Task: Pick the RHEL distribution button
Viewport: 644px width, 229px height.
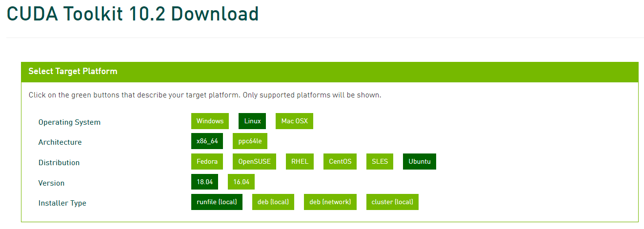Action: (x=300, y=162)
